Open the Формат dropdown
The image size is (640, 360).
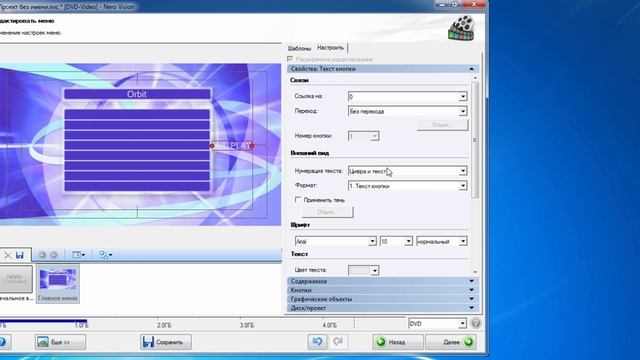point(462,186)
